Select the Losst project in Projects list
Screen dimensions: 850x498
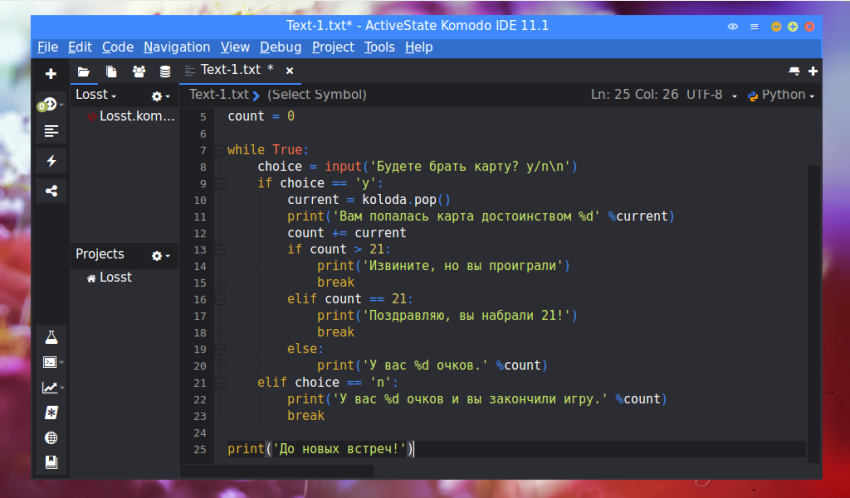pos(115,277)
